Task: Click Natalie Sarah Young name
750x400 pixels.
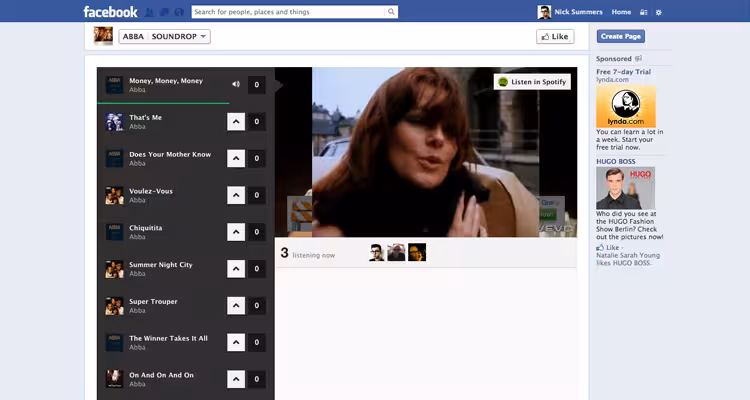Action: (628, 256)
